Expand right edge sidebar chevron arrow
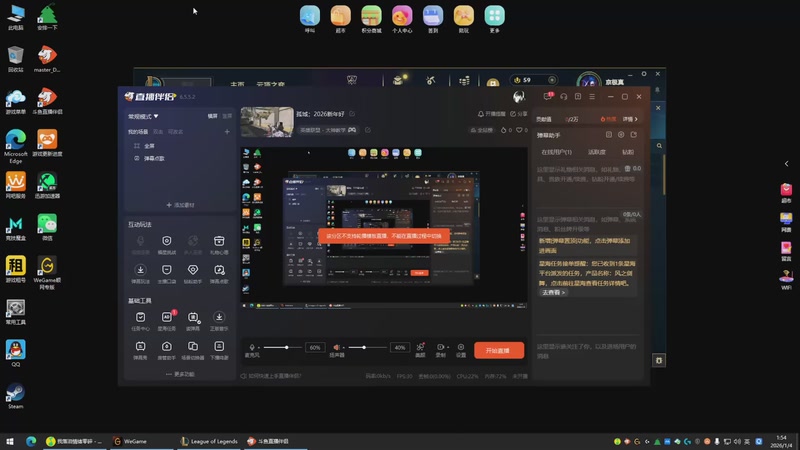 click(x=786, y=164)
